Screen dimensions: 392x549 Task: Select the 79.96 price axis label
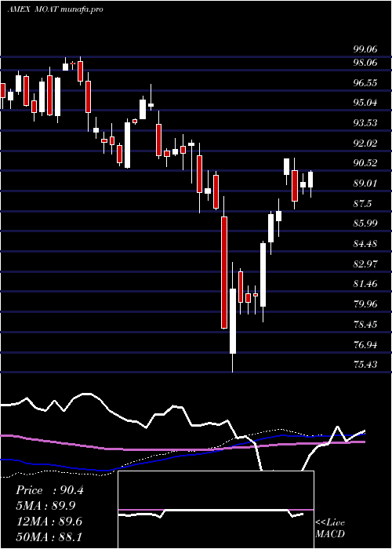(x=365, y=304)
